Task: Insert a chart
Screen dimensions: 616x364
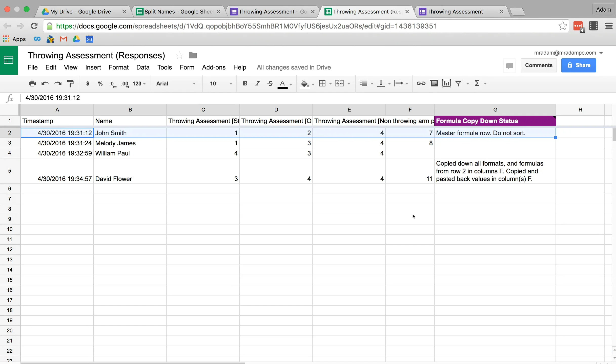Action: coord(446,83)
